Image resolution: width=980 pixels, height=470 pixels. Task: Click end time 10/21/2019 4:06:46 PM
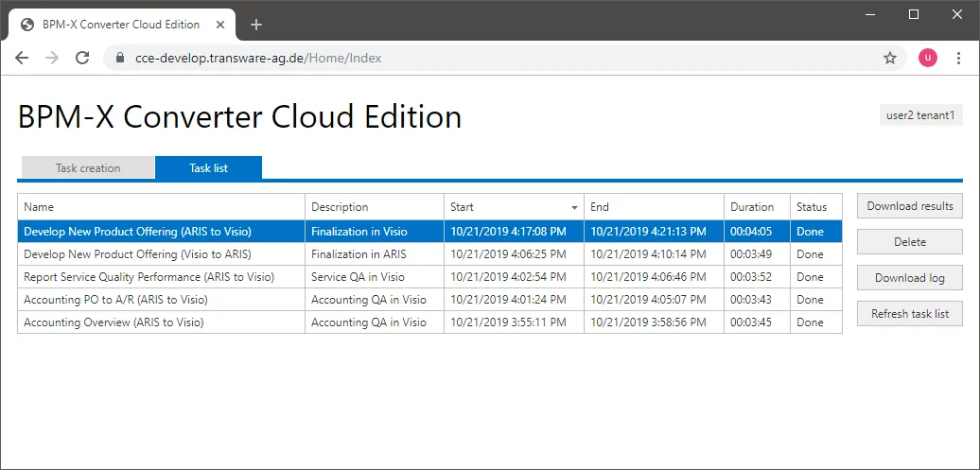click(654, 277)
